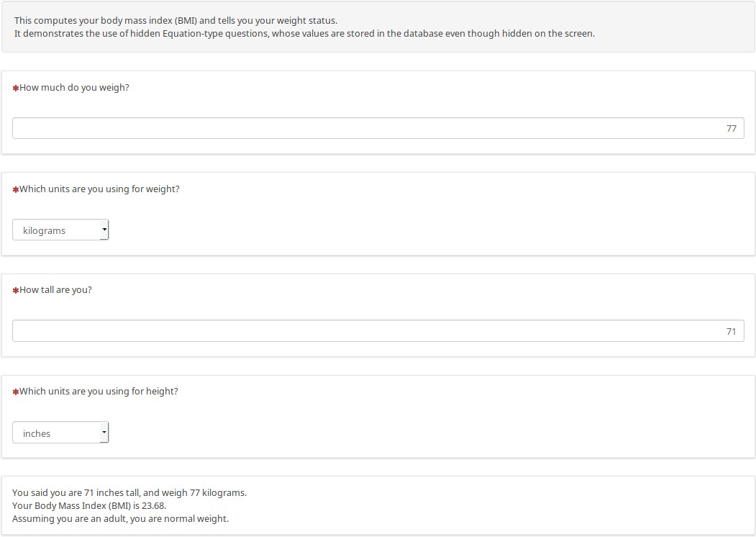Click the "How tall are you?" question text

(55, 290)
